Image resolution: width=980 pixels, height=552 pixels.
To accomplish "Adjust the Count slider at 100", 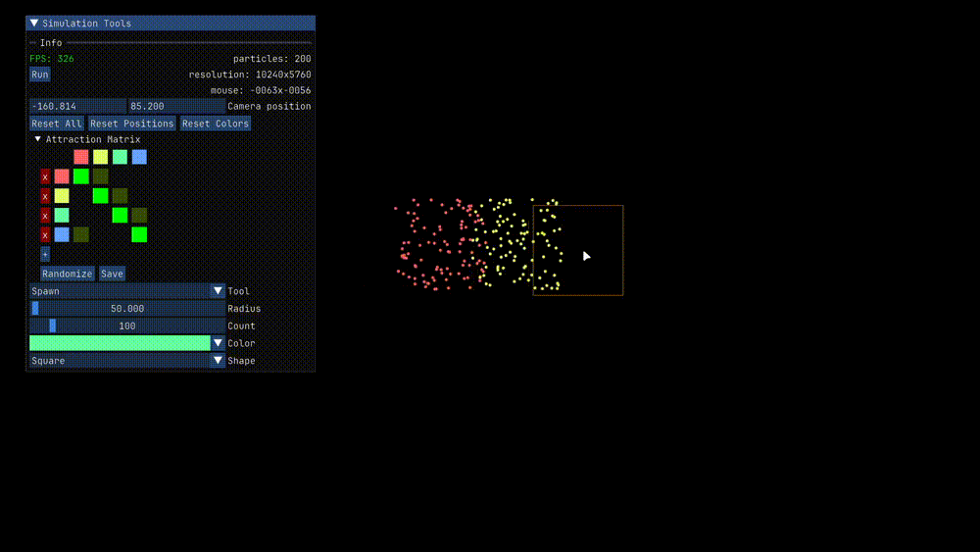I will coord(126,326).
